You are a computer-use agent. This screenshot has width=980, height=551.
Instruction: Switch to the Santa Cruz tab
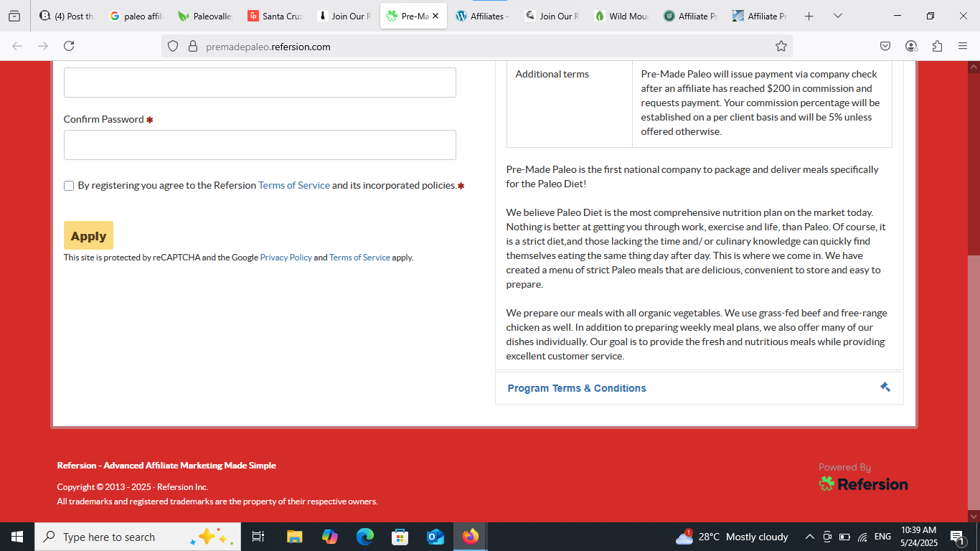coord(274,16)
